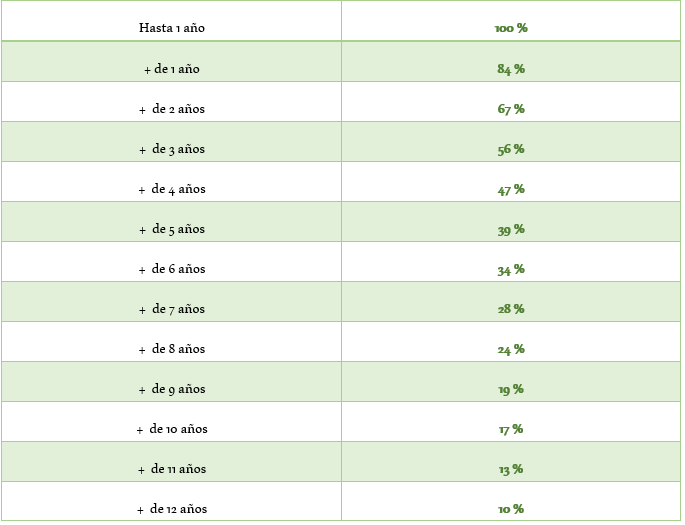
Task: Click the '+ de 4 años' cell
Action: tap(171, 189)
